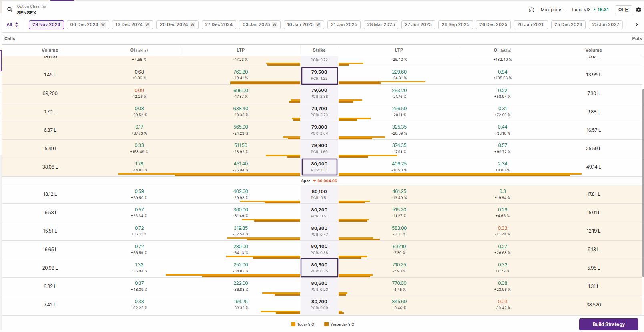The image size is (644, 332).
Task: Toggle the OI chart view button
Action: [623, 10]
